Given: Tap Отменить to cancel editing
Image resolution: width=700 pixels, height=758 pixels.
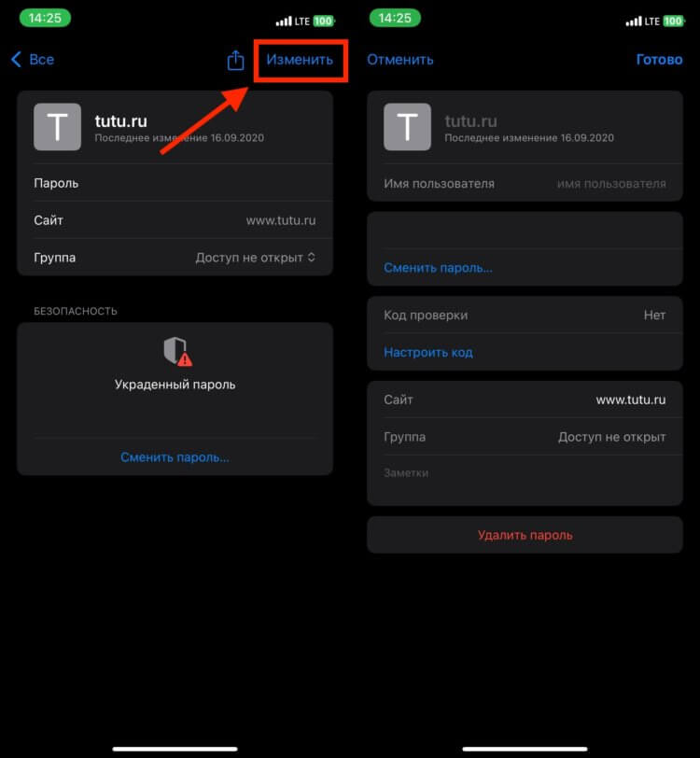Looking at the screenshot, I should [399, 60].
